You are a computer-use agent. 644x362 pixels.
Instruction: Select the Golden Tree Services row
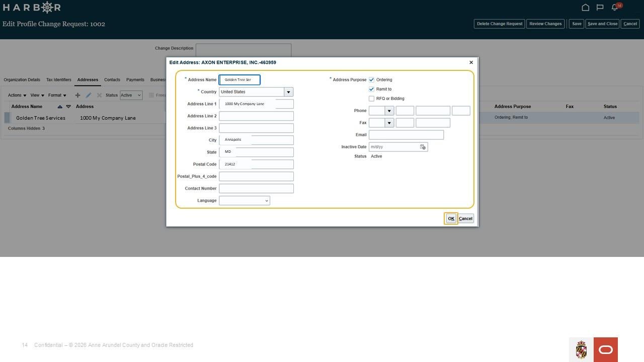coord(41,118)
